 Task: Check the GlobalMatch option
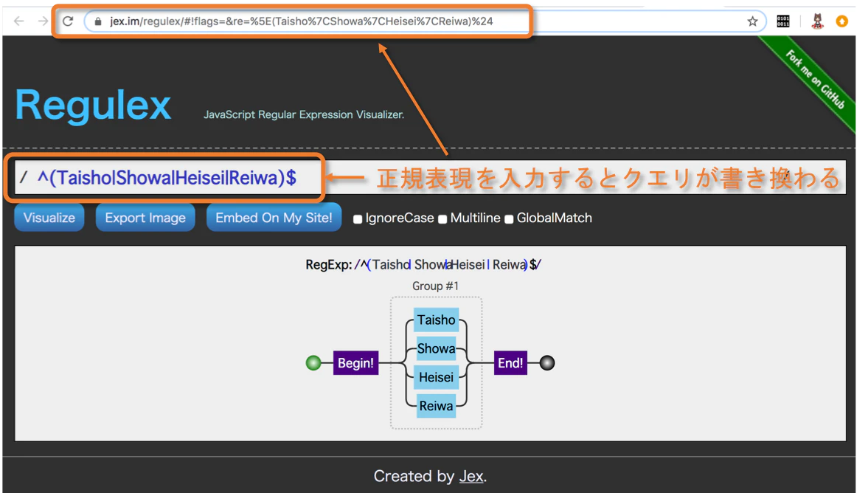click(x=509, y=218)
